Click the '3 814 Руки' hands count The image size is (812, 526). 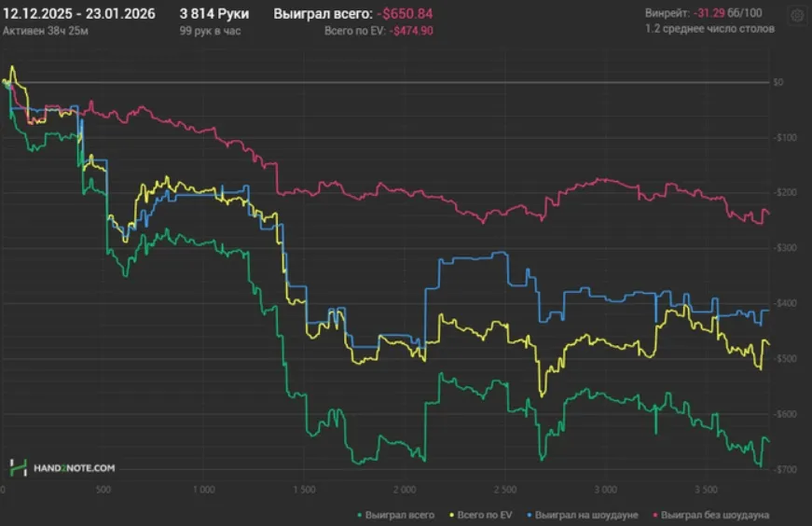coord(214,14)
